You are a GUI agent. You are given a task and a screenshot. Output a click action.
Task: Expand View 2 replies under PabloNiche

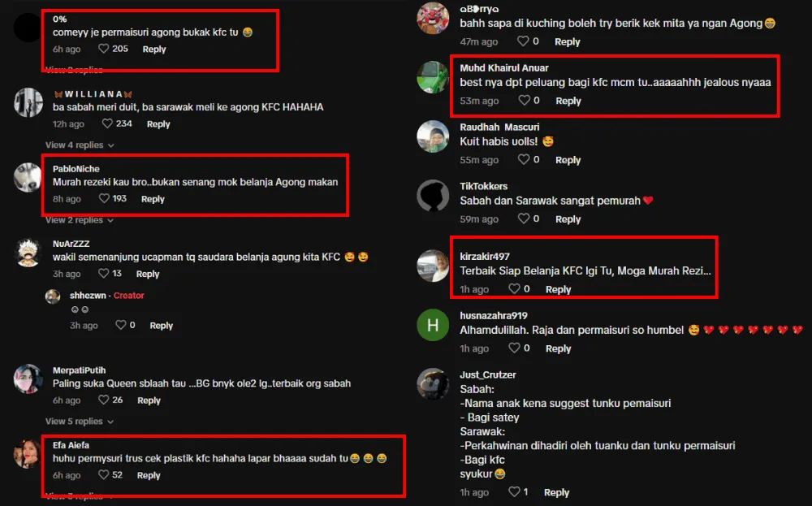pos(80,220)
